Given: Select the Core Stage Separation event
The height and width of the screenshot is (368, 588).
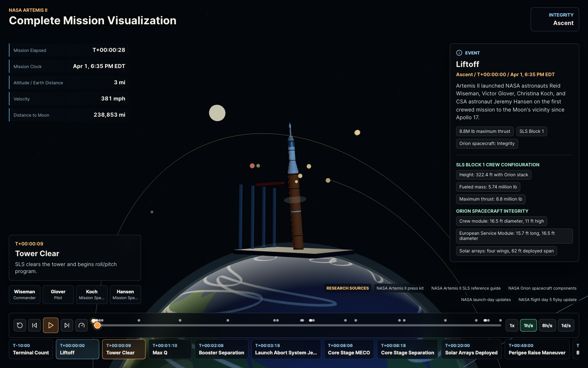Looking at the screenshot, I should pos(408,349).
